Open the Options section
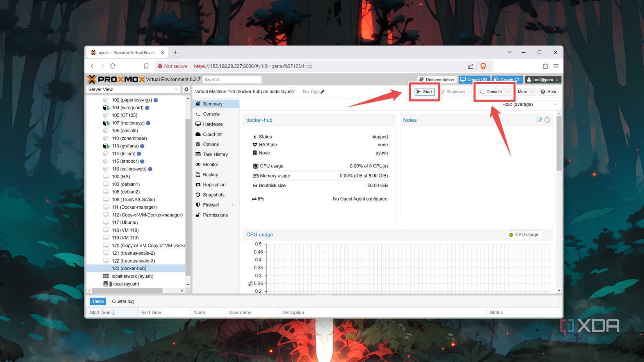Viewport: 644px width, 362px height. coord(217,144)
